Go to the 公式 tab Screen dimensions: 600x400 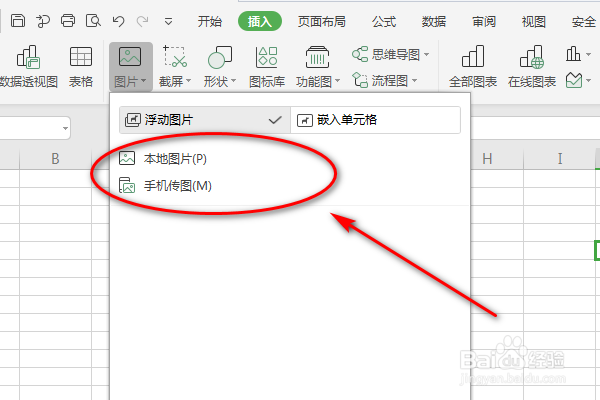pyautogui.click(x=384, y=21)
